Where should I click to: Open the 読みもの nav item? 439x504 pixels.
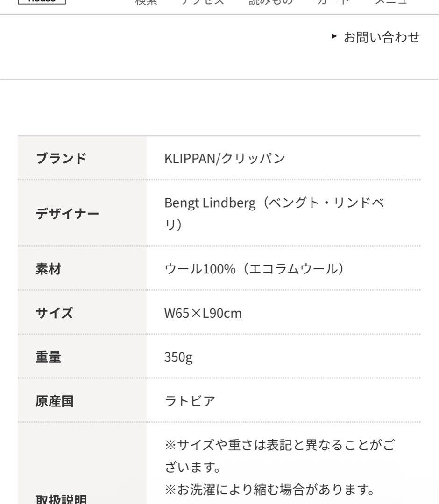pos(270,2)
